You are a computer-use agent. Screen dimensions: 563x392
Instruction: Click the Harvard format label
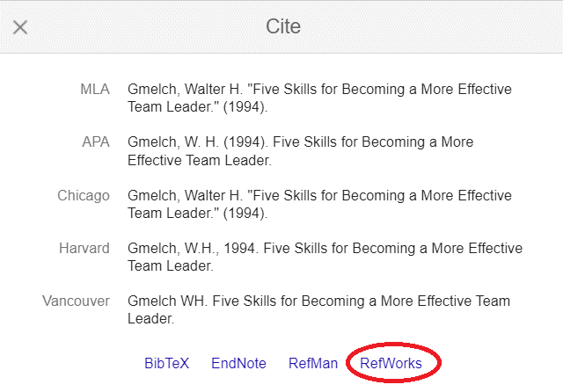[84, 248]
